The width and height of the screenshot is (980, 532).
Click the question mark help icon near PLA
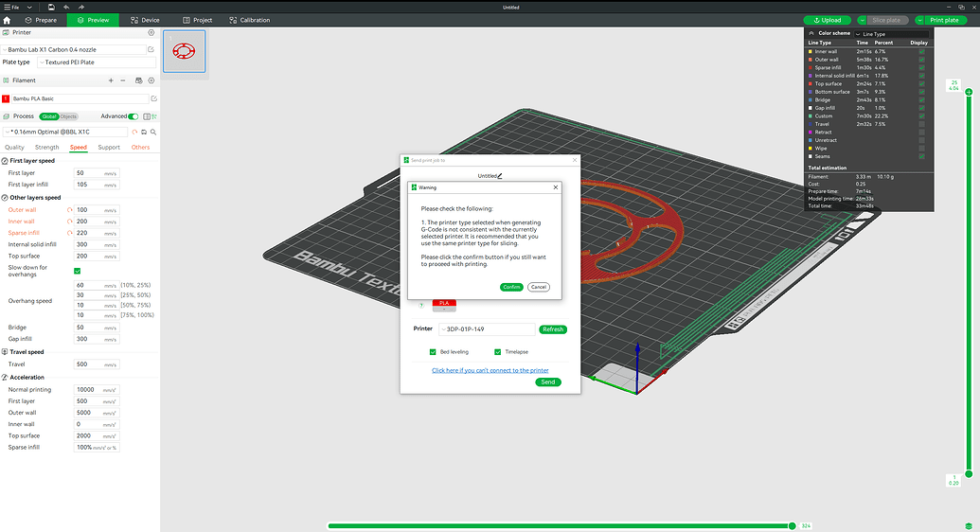[421, 306]
